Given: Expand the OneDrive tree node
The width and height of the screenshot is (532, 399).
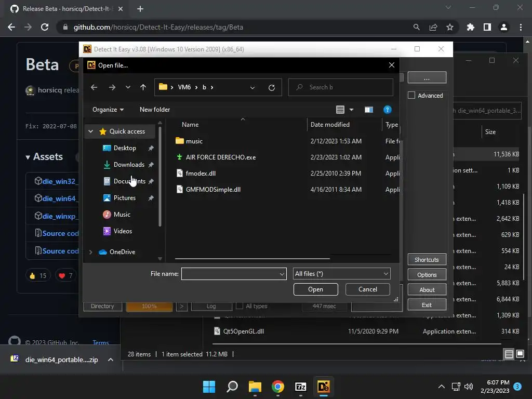Looking at the screenshot, I should click(90, 252).
